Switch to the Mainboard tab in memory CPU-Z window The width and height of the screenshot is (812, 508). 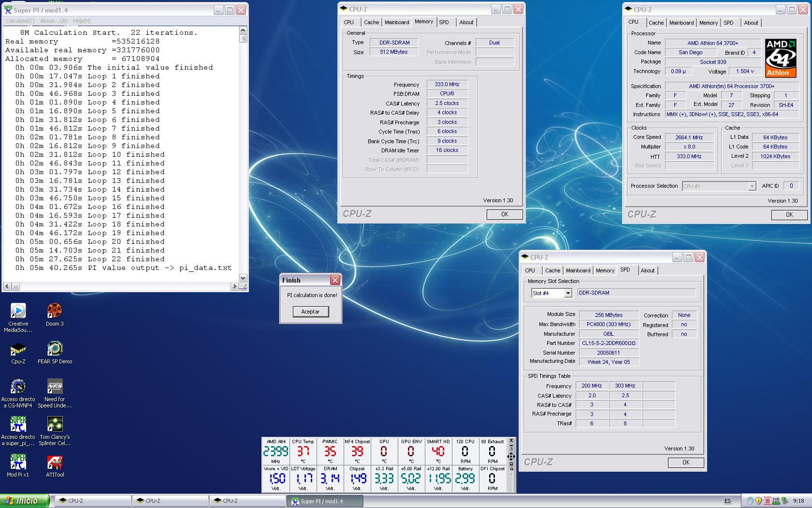(397, 22)
